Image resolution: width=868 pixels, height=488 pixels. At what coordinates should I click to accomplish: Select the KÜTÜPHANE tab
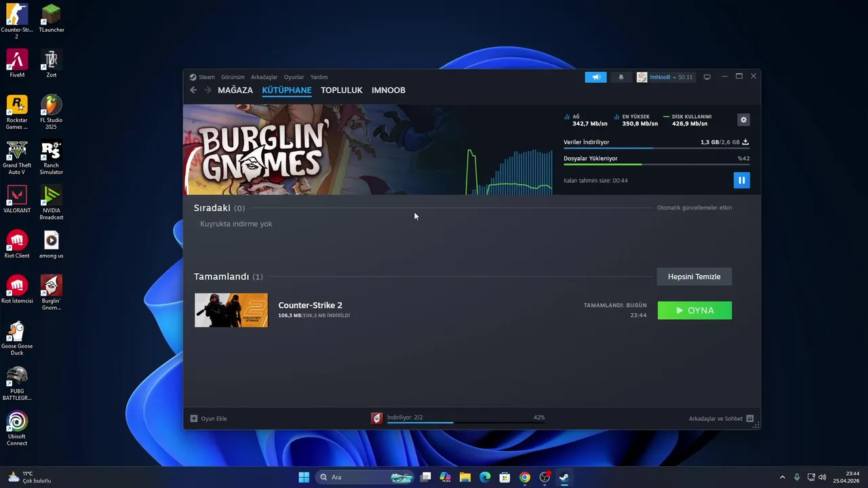click(x=287, y=90)
